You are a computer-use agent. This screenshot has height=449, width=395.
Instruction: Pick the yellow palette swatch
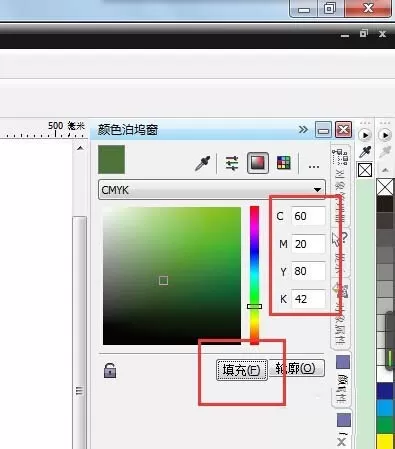coord(385,441)
